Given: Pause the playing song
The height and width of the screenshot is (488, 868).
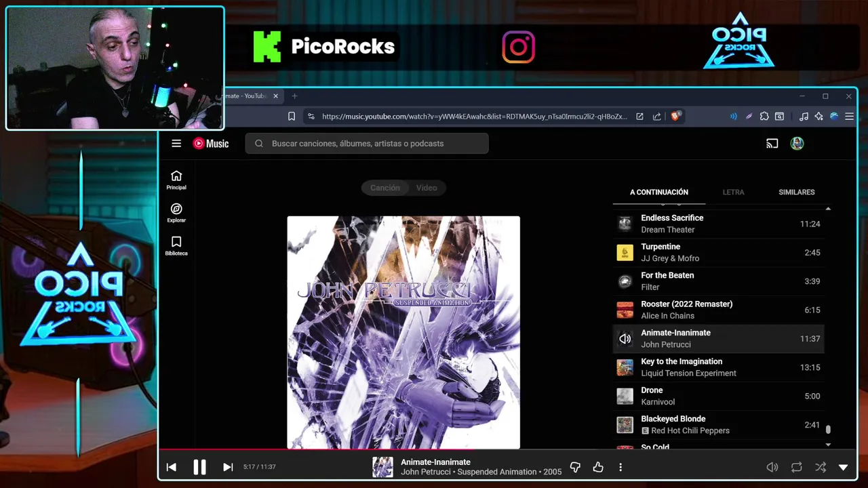Looking at the screenshot, I should tap(199, 467).
